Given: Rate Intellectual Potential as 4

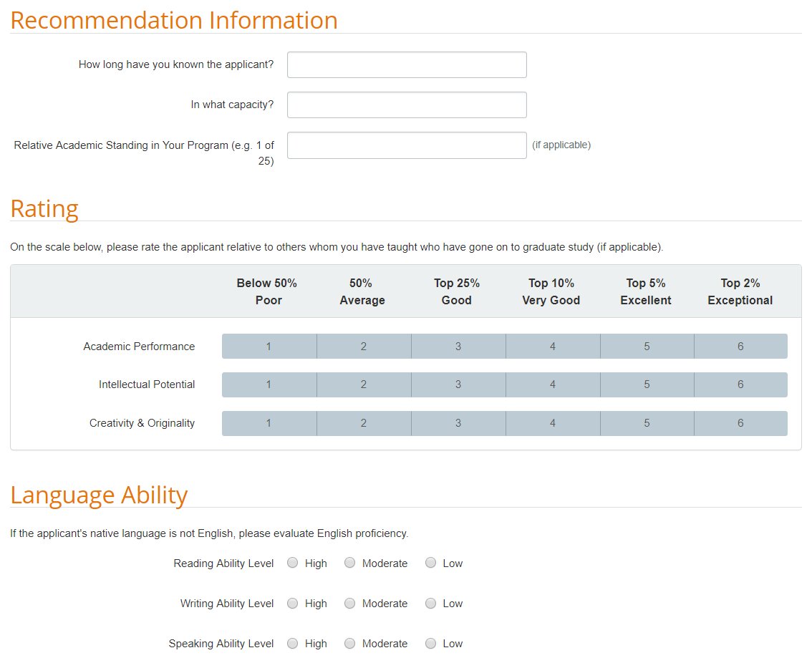Looking at the screenshot, I should [553, 384].
